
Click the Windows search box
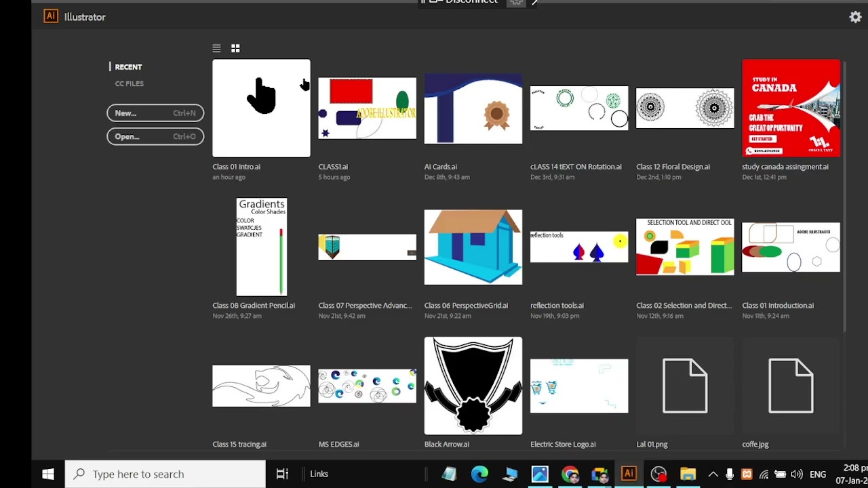pyautogui.click(x=165, y=474)
